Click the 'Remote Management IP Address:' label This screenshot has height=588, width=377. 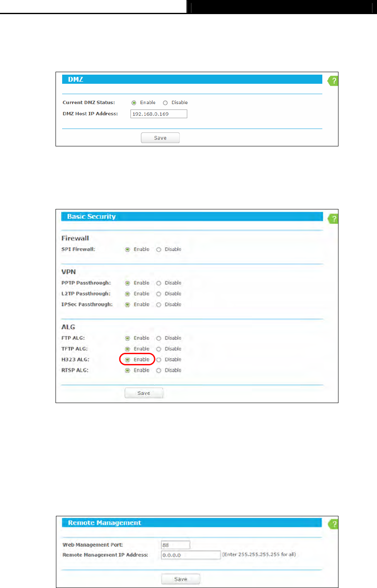point(105,555)
